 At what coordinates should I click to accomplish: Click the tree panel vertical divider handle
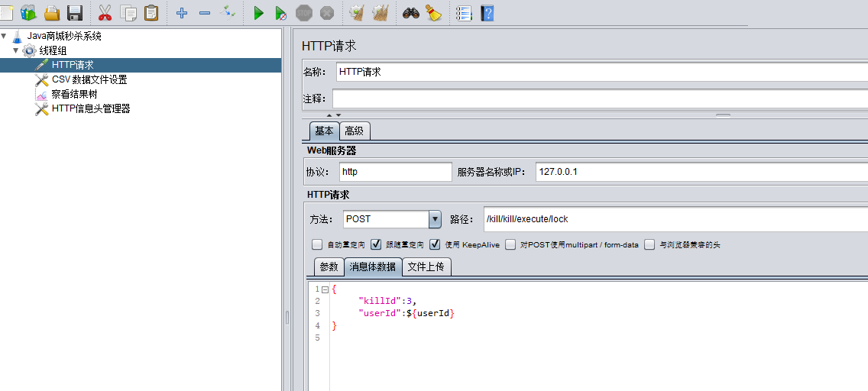point(287,318)
